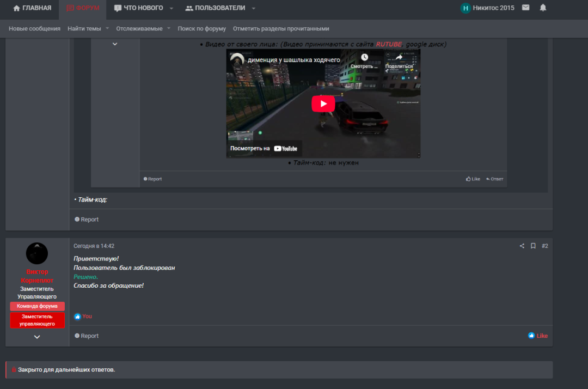Click Виктор Корнеплот's avatar
The height and width of the screenshot is (389, 588).
click(37, 254)
